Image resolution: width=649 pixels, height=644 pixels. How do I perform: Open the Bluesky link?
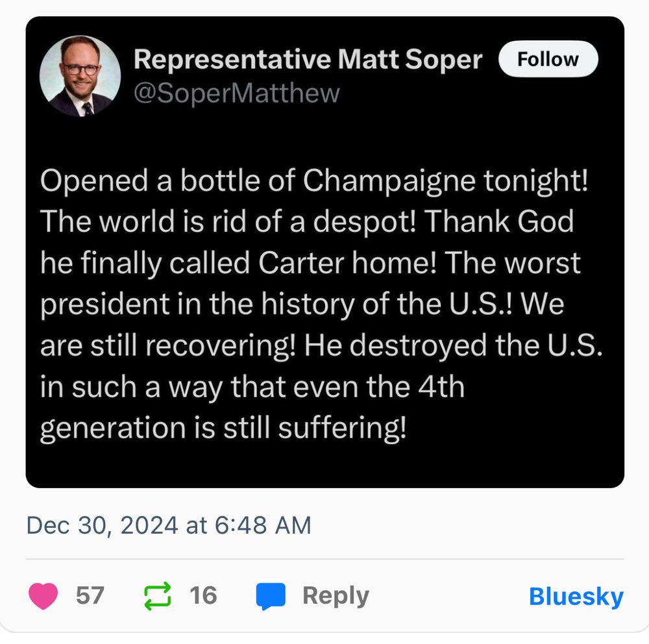point(576,597)
